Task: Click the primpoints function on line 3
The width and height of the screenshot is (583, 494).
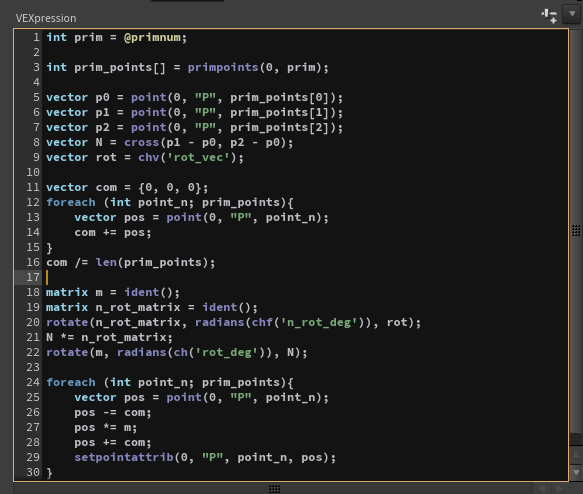Action: [x=223, y=67]
